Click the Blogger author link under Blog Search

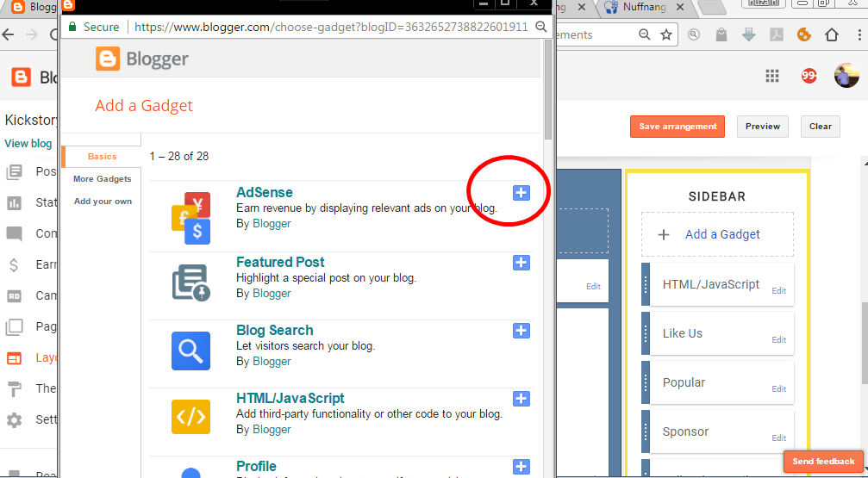272,361
